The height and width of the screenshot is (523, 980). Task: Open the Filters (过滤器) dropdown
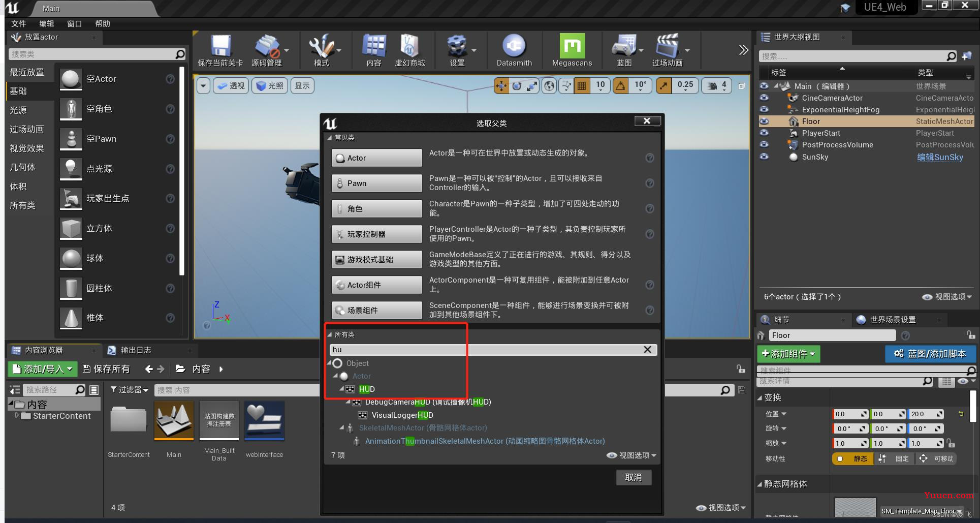coord(130,390)
